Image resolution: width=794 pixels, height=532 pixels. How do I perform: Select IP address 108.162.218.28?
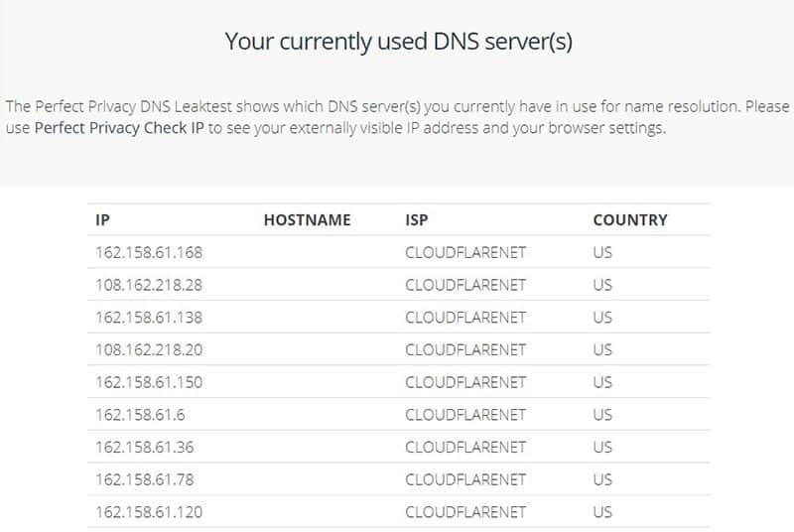click(x=148, y=285)
